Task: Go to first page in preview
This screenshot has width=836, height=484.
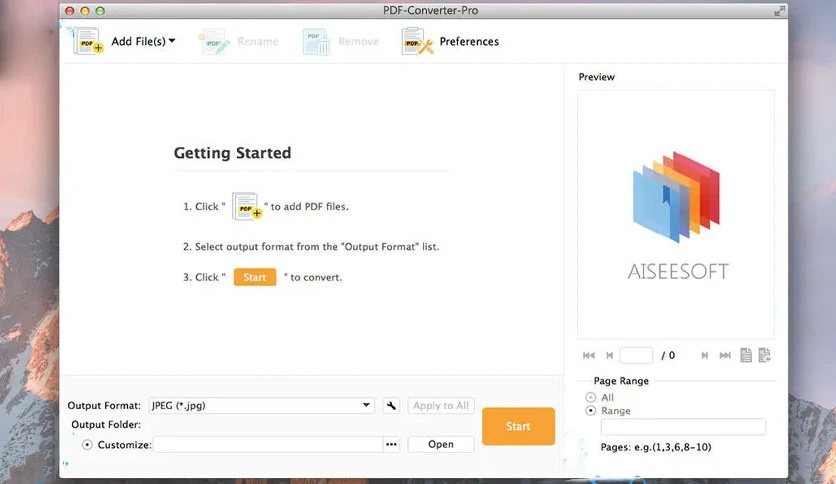Action: click(589, 356)
